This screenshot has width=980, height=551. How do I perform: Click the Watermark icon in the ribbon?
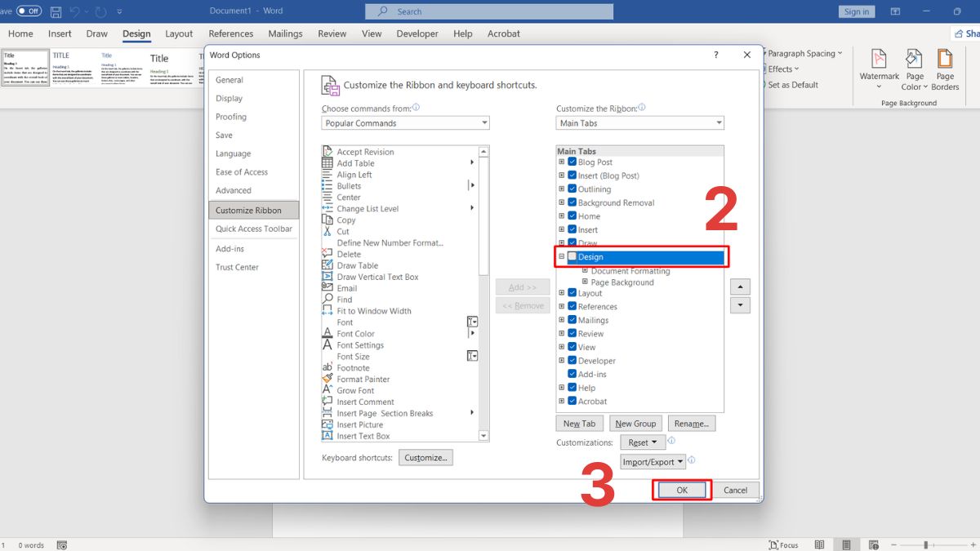pyautogui.click(x=879, y=59)
